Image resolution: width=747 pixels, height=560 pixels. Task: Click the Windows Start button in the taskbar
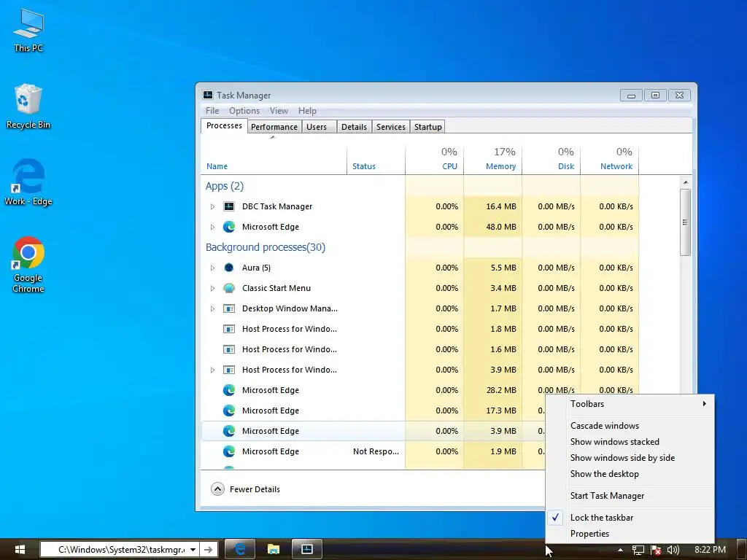point(20,549)
